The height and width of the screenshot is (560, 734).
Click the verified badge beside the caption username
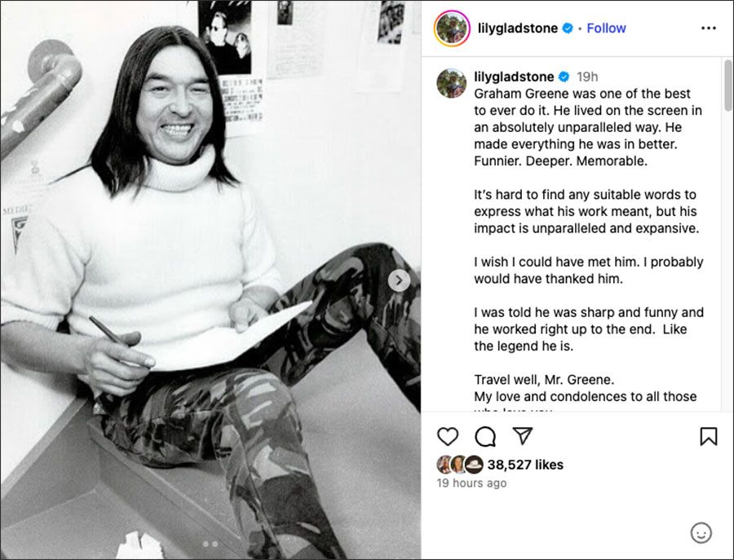tap(563, 77)
